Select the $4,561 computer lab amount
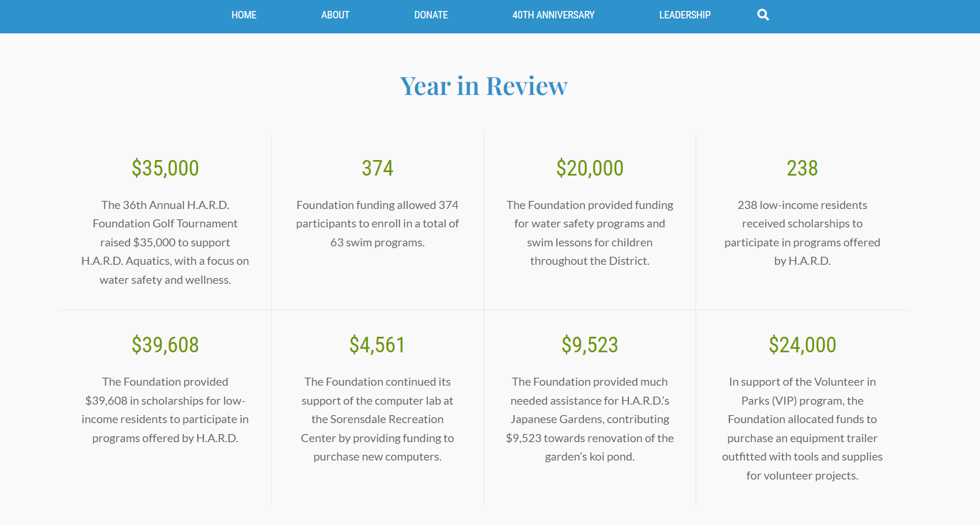980x525 pixels. 377,345
